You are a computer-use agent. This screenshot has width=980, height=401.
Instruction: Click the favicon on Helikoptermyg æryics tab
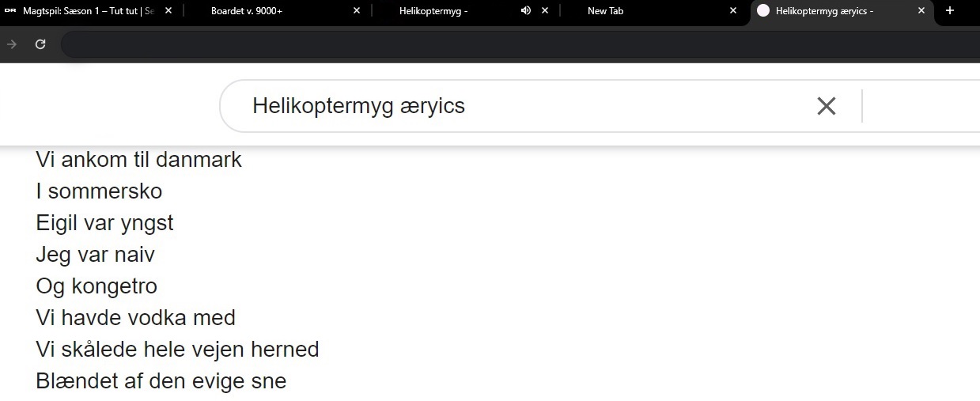coord(763,11)
